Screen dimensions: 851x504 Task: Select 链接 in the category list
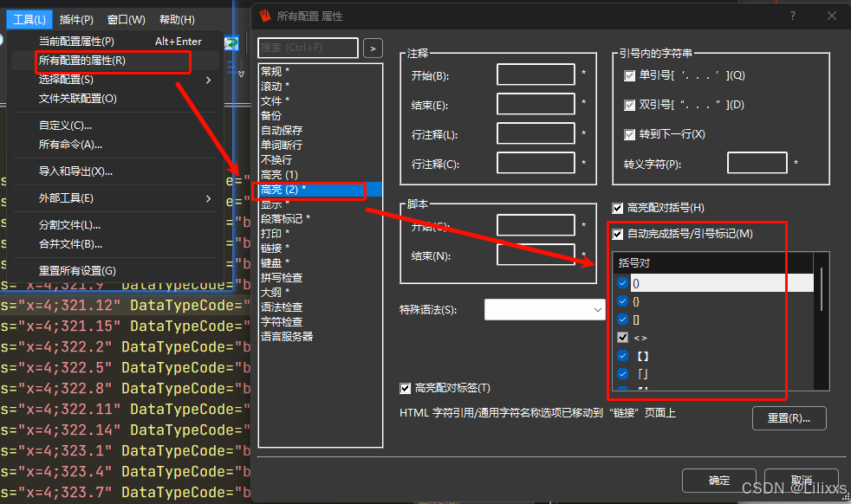(321, 248)
